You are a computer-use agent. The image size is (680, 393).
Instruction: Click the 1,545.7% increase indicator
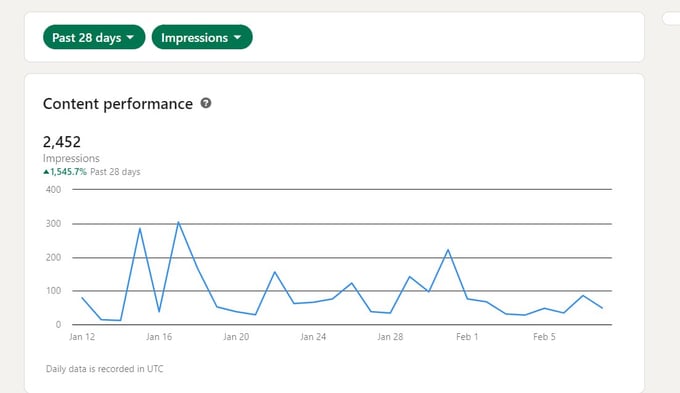(x=65, y=172)
